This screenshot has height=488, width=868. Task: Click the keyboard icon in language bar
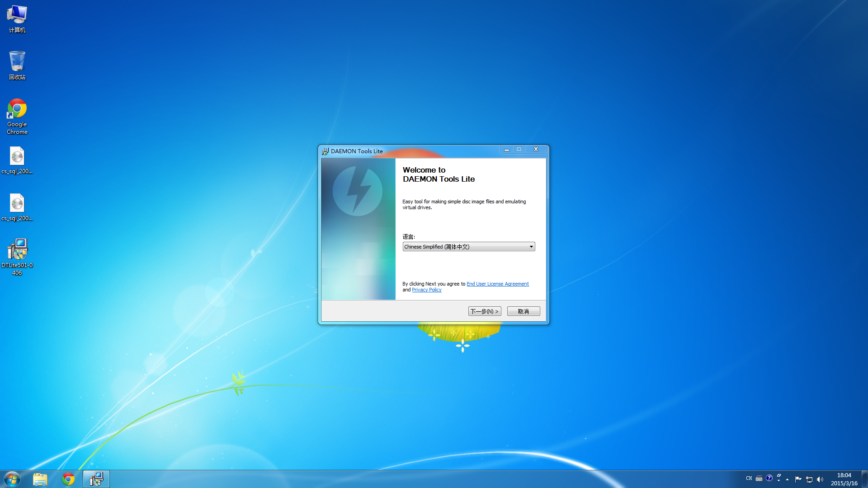(759, 479)
